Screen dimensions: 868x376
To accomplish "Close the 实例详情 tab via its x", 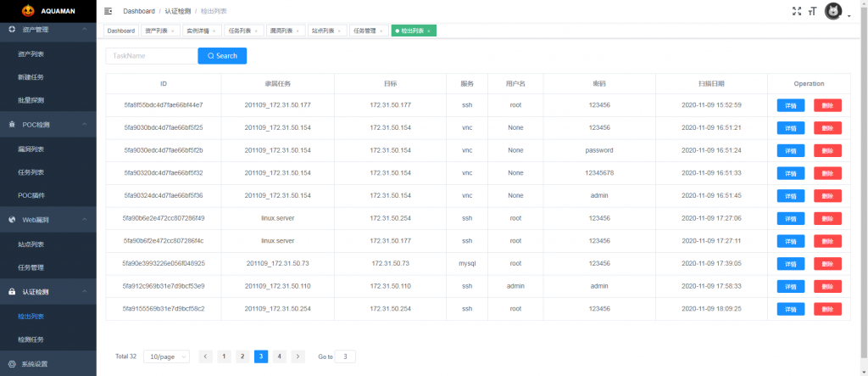I will (214, 31).
